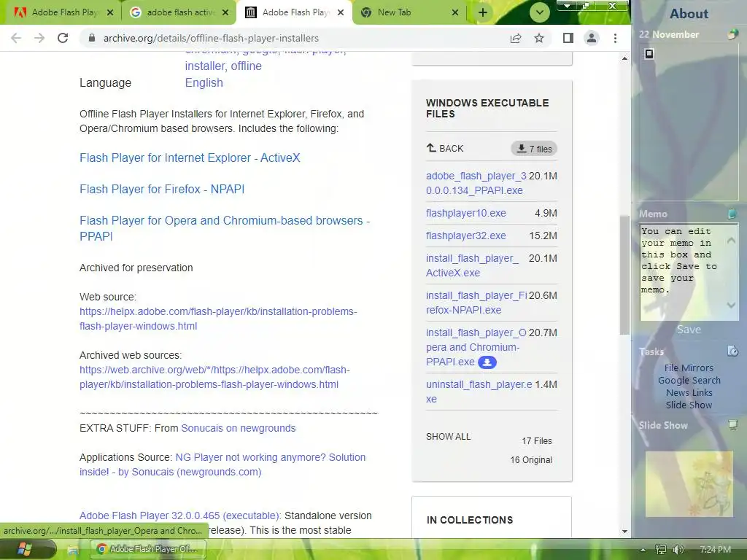This screenshot has height=560, width=747.
Task: Open Adobe Flash Player 32.0.0.465 (executable) link
Action: [x=180, y=516]
